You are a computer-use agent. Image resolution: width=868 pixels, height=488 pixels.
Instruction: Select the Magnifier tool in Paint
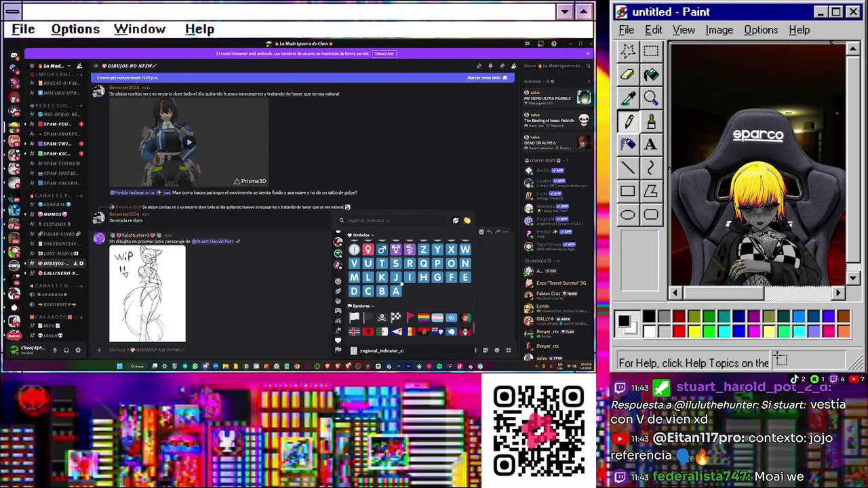[651, 98]
